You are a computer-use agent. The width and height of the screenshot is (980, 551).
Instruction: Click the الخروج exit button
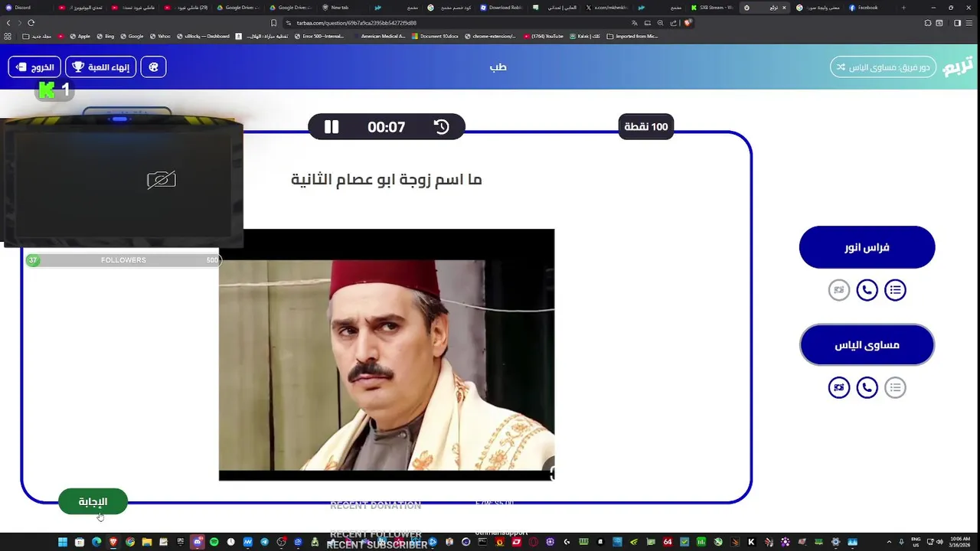(34, 67)
